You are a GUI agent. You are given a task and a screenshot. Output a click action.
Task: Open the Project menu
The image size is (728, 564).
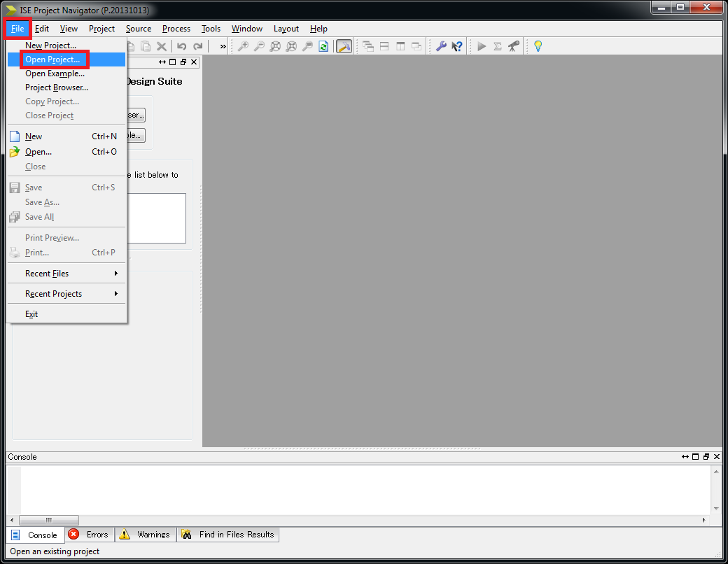pos(101,29)
